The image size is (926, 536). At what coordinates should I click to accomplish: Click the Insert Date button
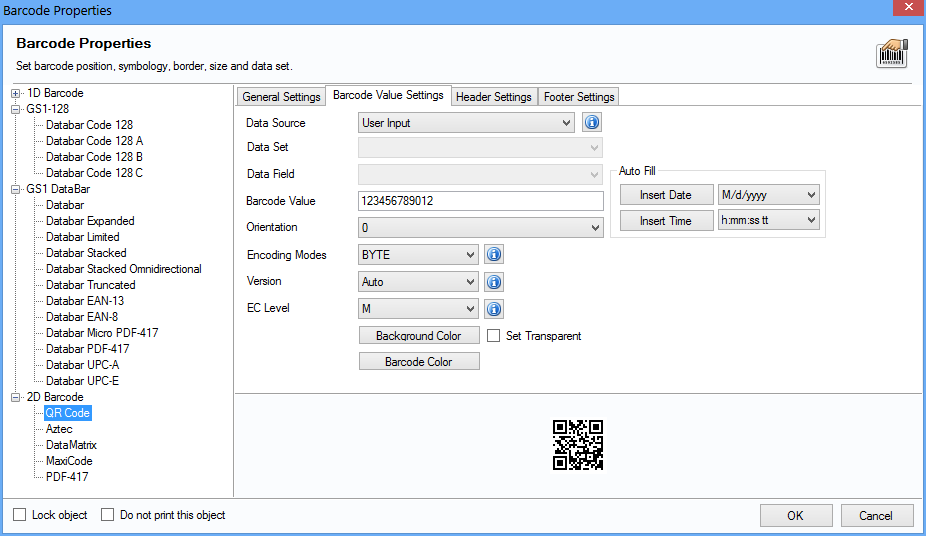pos(665,195)
